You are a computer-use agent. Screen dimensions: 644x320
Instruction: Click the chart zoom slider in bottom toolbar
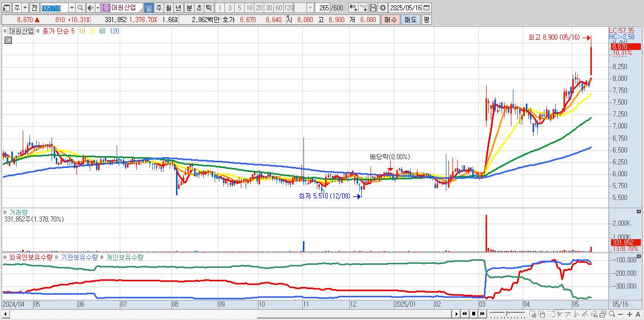pos(507,314)
